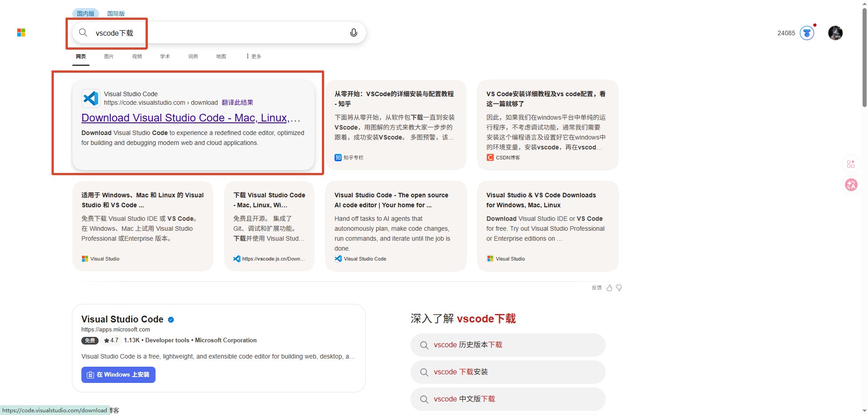Screen dimensions: 868x415
Task: Click the Visual Studio Code logo in first result
Action: pos(91,98)
